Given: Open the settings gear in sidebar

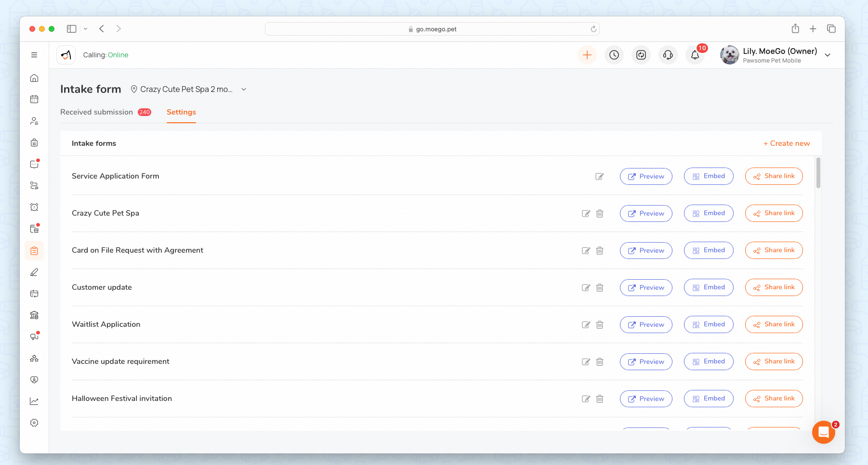Looking at the screenshot, I should pyautogui.click(x=34, y=423).
